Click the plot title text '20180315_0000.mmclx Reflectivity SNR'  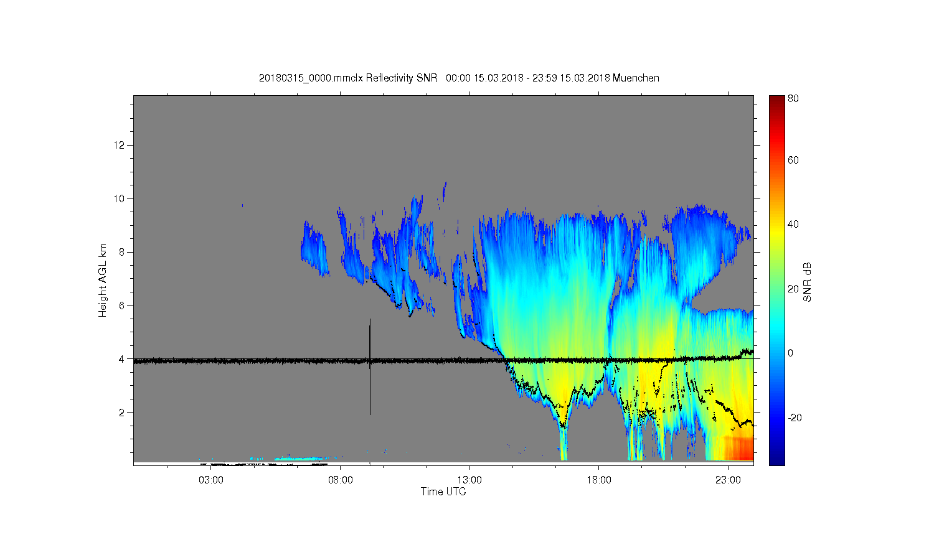pos(348,78)
